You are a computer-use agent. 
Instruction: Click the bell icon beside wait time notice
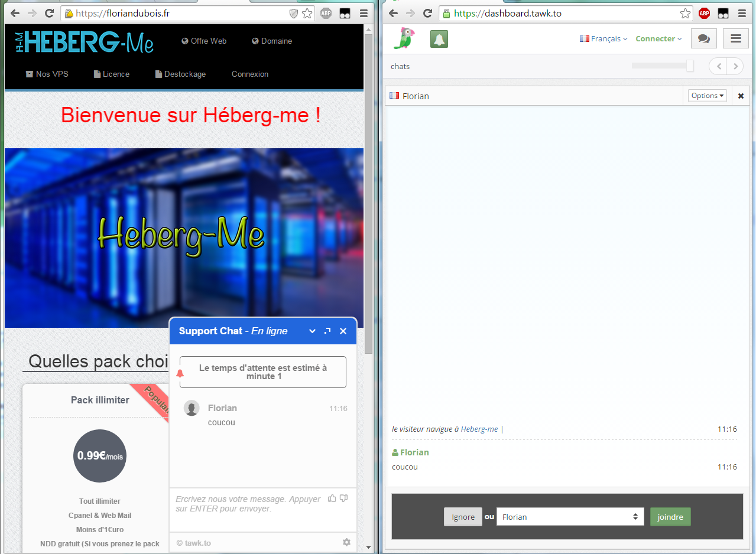click(180, 373)
